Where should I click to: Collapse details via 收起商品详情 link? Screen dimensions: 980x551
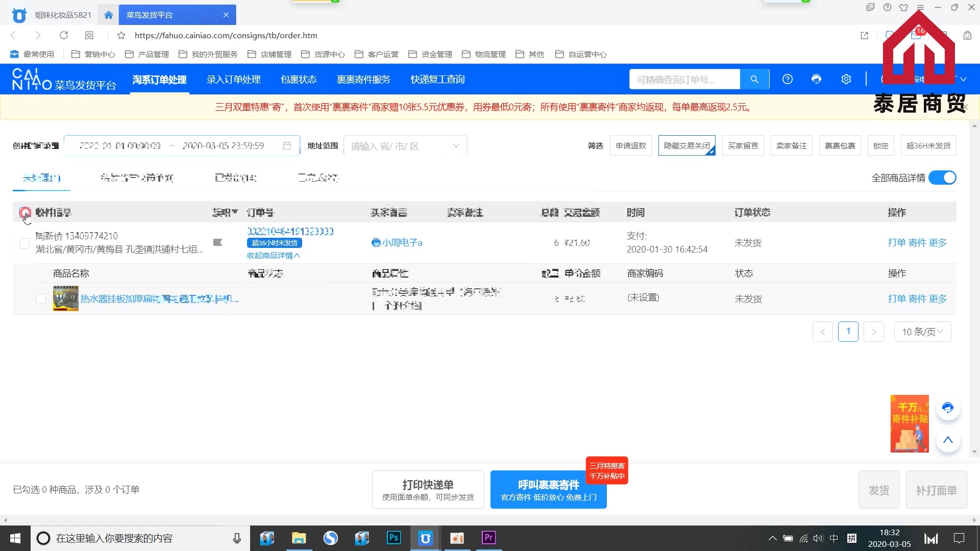point(273,255)
